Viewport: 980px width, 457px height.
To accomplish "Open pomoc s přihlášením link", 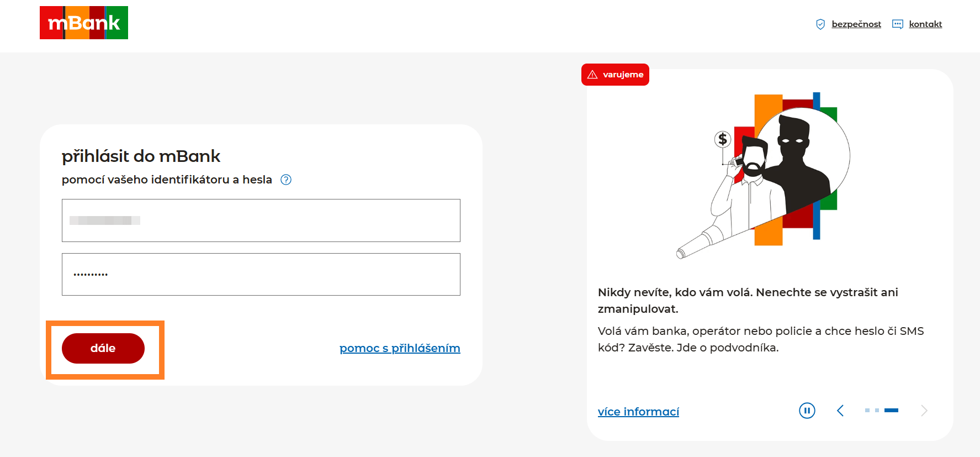I will click(400, 348).
